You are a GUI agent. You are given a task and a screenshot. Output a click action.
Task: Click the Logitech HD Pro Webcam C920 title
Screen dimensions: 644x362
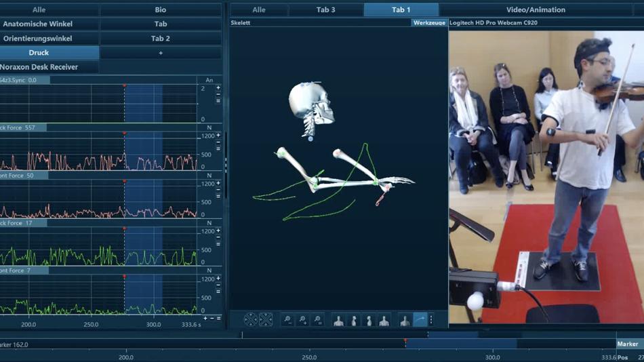coord(494,23)
